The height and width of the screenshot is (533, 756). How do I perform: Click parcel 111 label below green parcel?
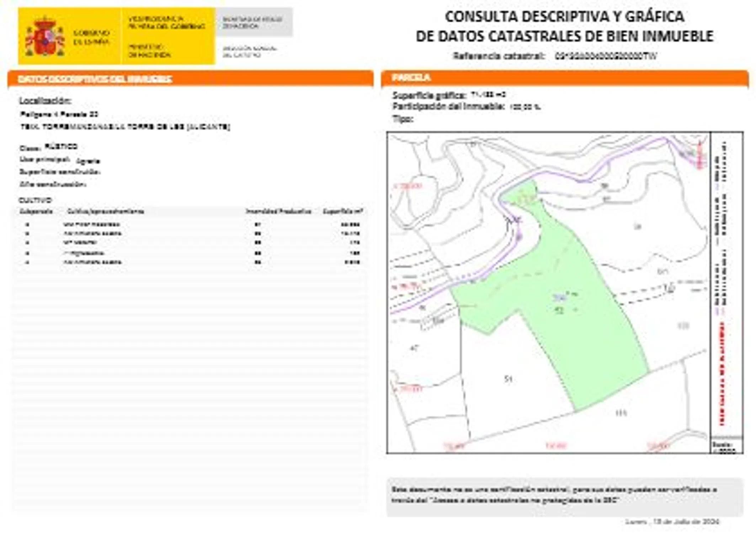(621, 413)
